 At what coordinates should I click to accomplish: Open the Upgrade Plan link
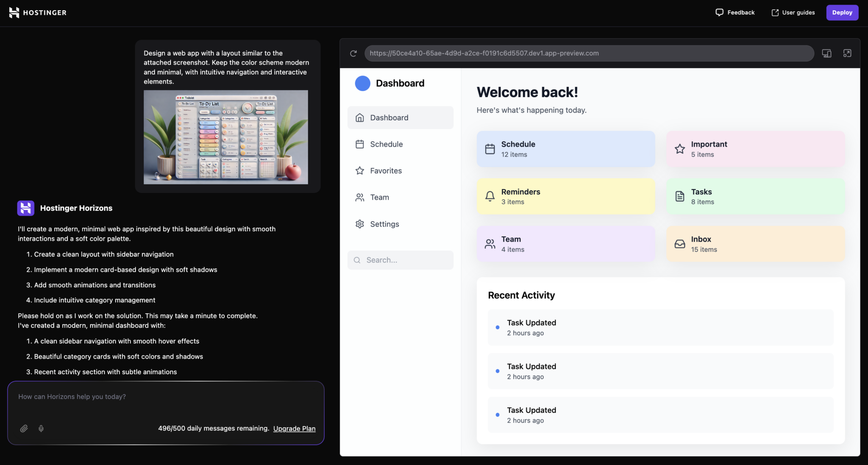pos(294,429)
